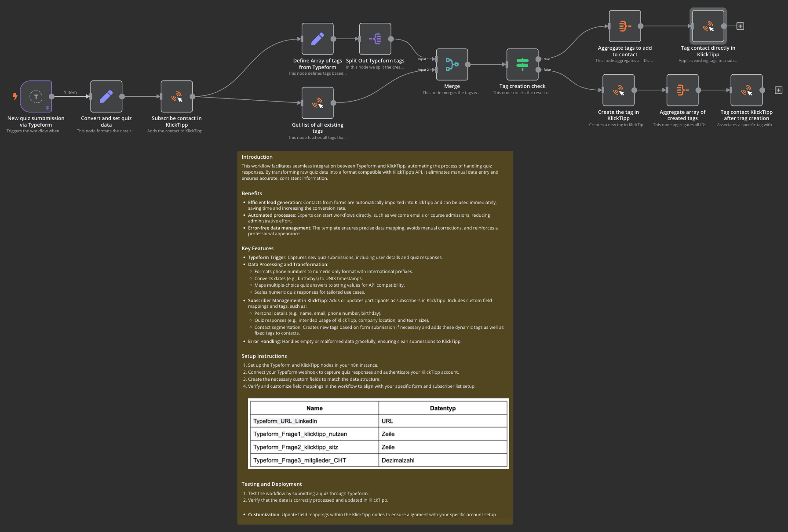Click the Dezimalzahl table cell
This screenshot has width=788, height=532.
(x=443, y=460)
